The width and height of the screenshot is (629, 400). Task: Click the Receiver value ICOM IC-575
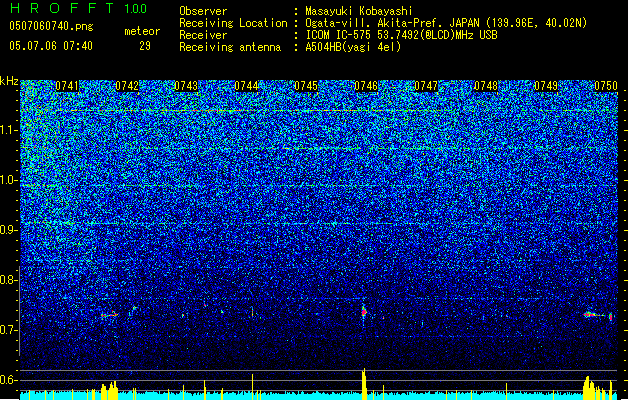(339, 35)
